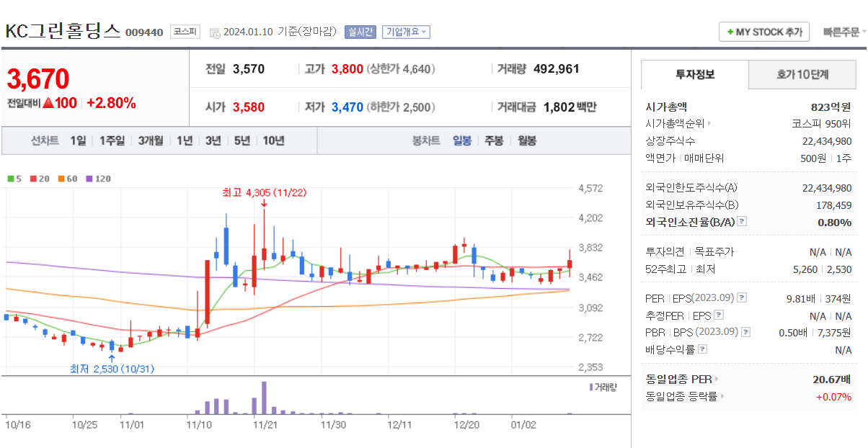
Task: Click the red 20-day average swatch
Action: (x=33, y=179)
